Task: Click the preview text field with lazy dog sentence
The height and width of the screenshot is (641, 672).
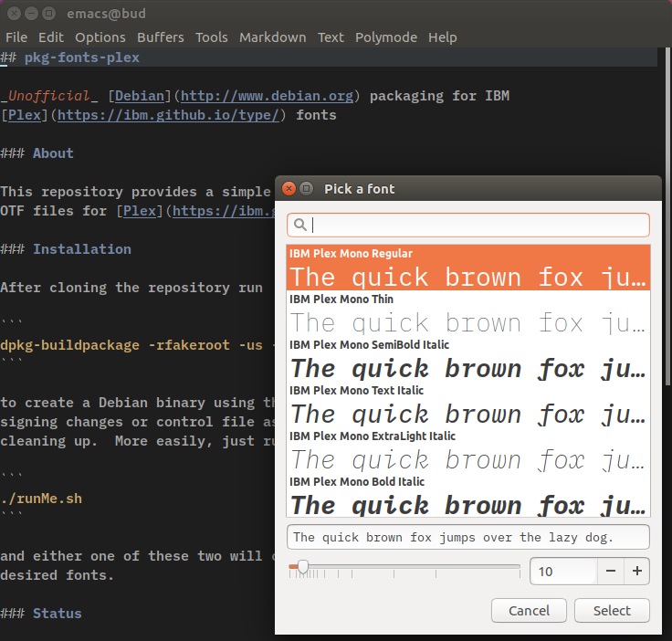Action: click(468, 537)
